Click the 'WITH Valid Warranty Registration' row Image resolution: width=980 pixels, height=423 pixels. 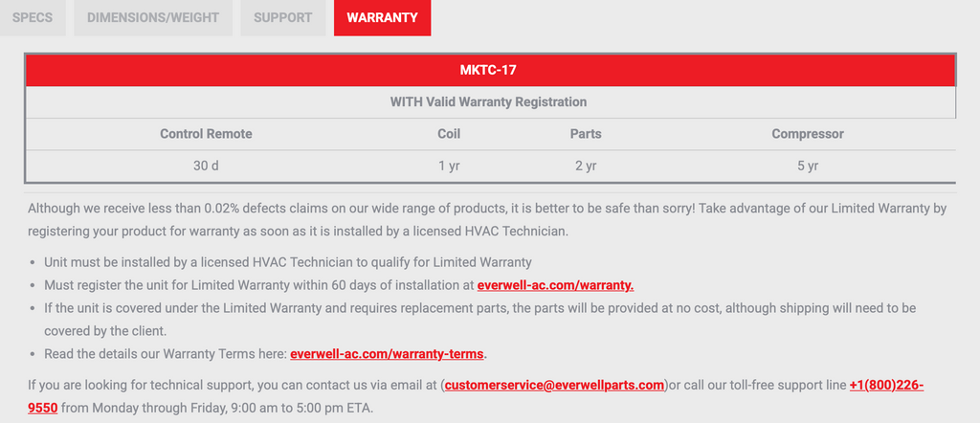coord(489,101)
